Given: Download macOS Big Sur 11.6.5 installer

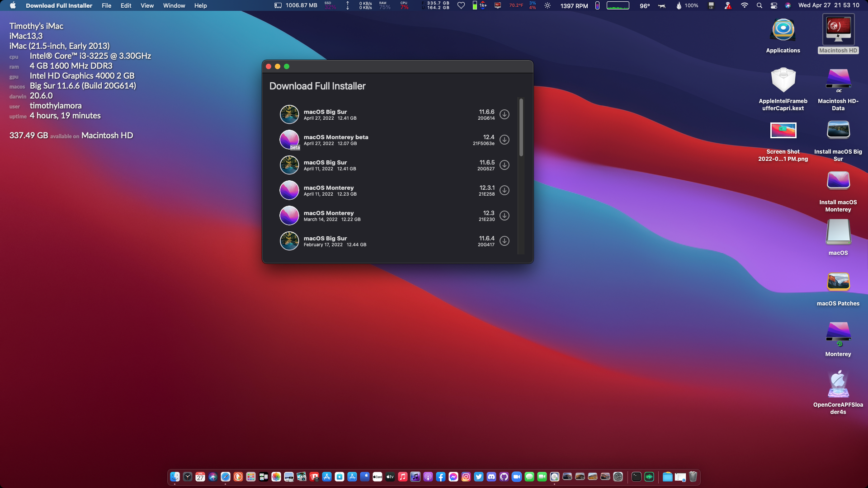Looking at the screenshot, I should pyautogui.click(x=505, y=165).
